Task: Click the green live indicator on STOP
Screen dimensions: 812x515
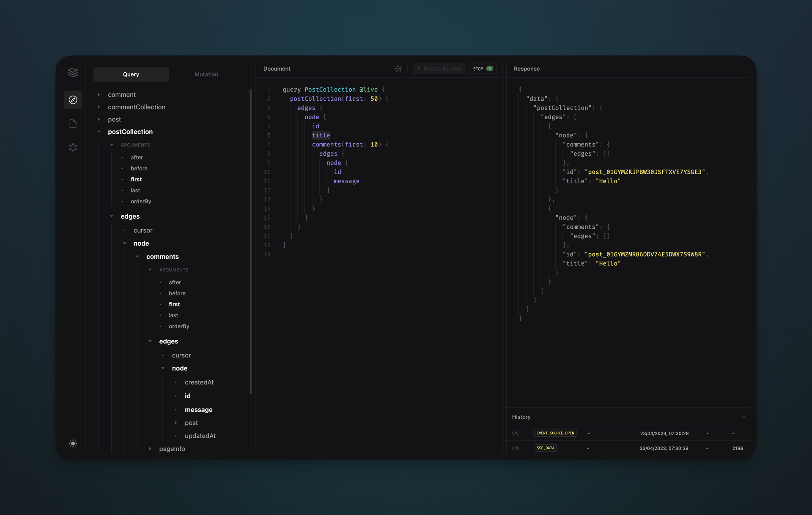Action: point(490,68)
